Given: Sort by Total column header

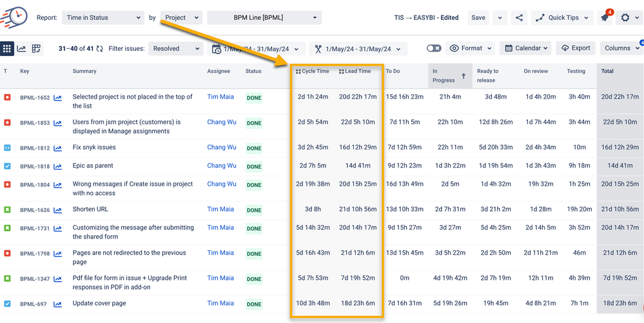Looking at the screenshot, I should pos(607,71).
